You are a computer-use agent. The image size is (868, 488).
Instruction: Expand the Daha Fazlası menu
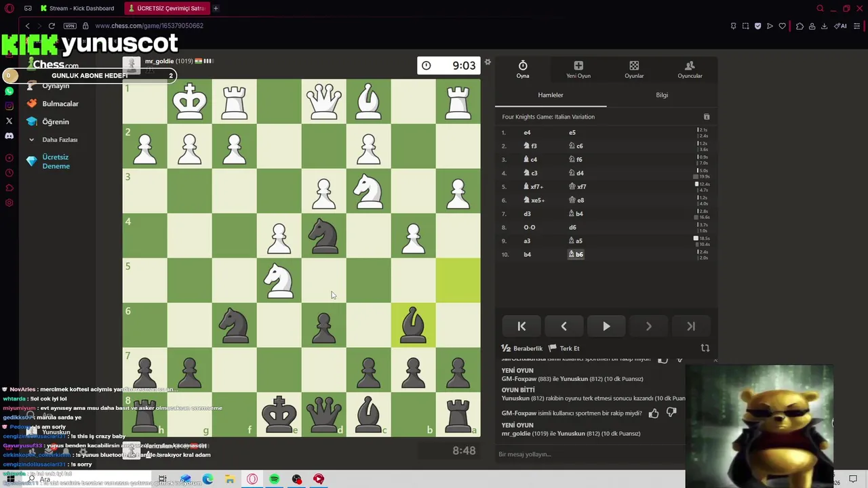[52, 140]
